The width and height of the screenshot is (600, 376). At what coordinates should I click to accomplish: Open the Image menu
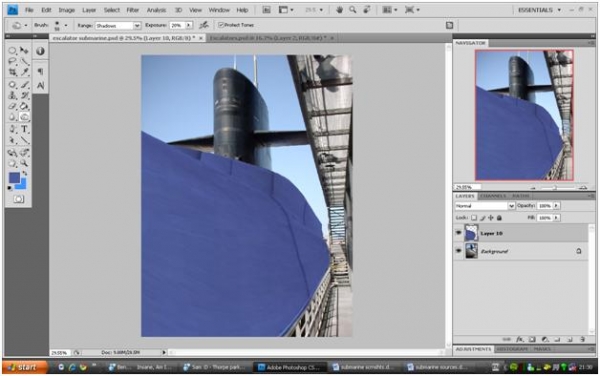tap(66, 10)
